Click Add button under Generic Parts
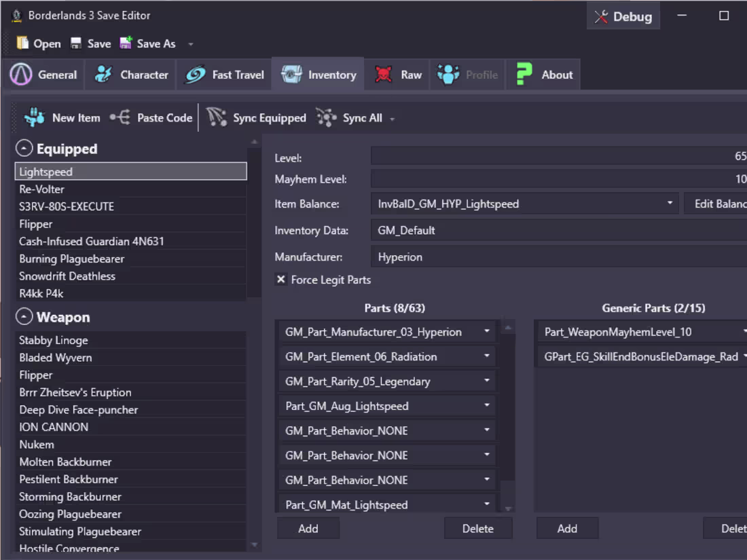 point(567,528)
